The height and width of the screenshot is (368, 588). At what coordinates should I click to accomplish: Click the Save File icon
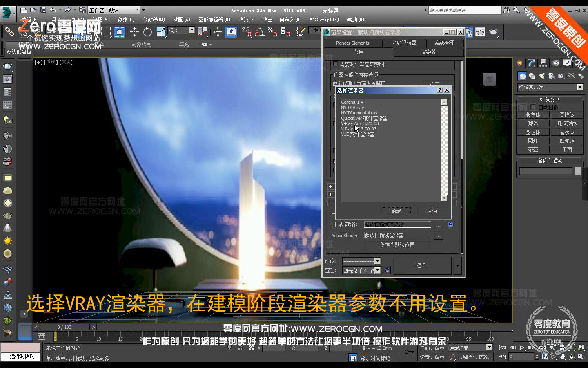[43, 10]
